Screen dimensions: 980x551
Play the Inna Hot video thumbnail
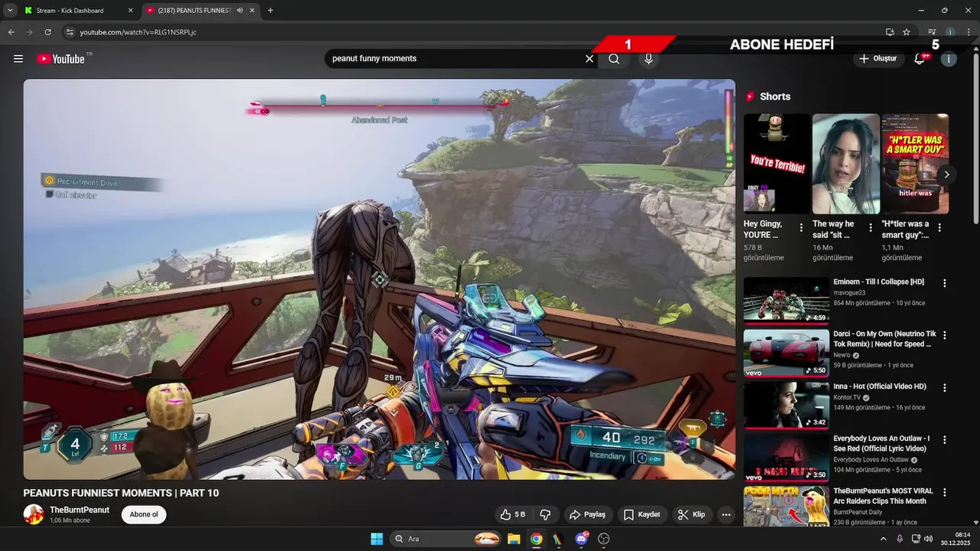click(786, 406)
